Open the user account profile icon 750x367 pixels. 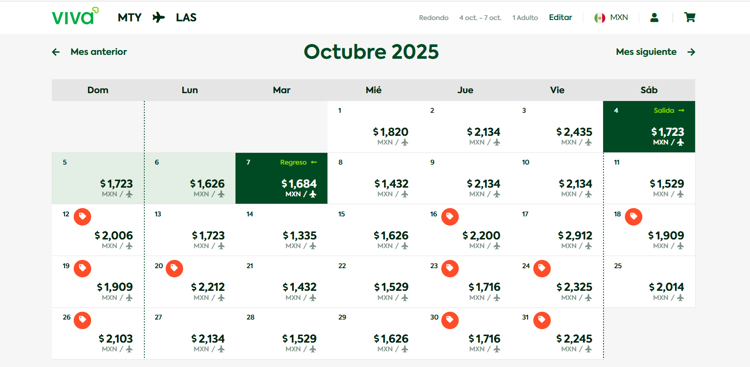[x=654, y=18]
